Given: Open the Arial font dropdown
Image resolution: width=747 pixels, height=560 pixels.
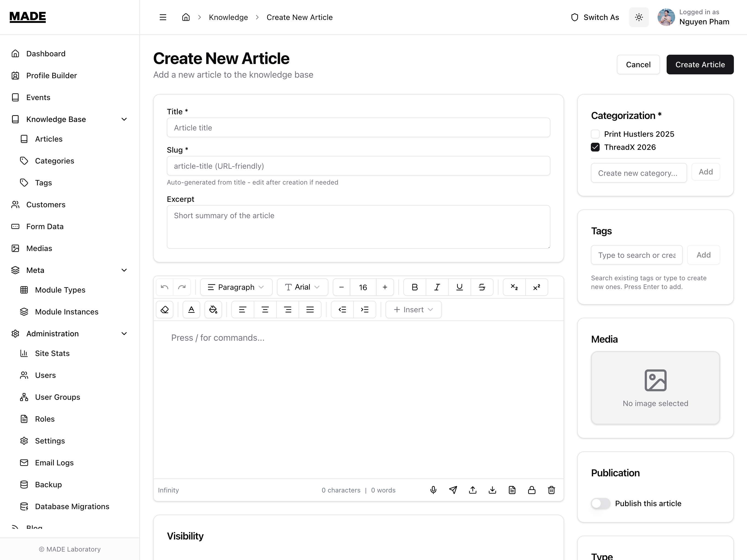Looking at the screenshot, I should (x=302, y=287).
